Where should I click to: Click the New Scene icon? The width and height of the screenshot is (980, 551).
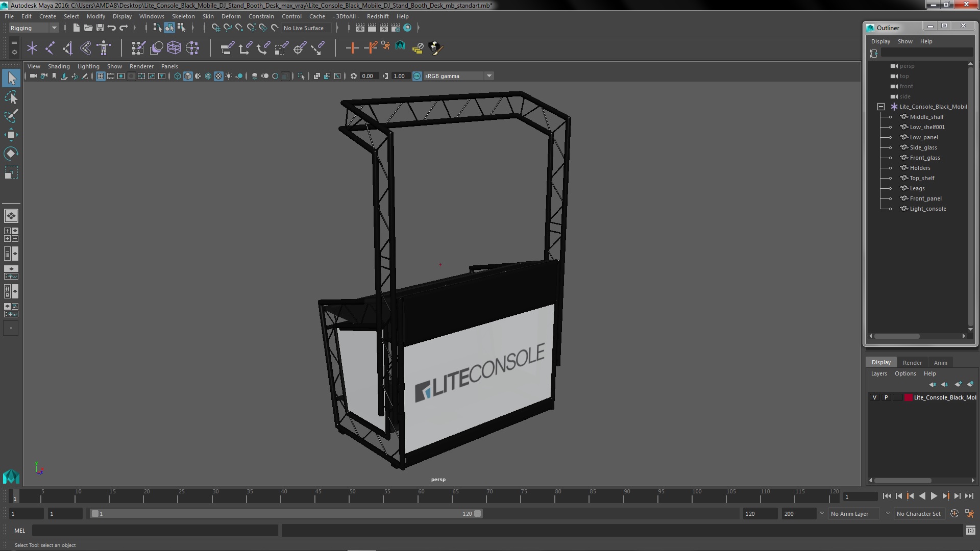(x=76, y=28)
